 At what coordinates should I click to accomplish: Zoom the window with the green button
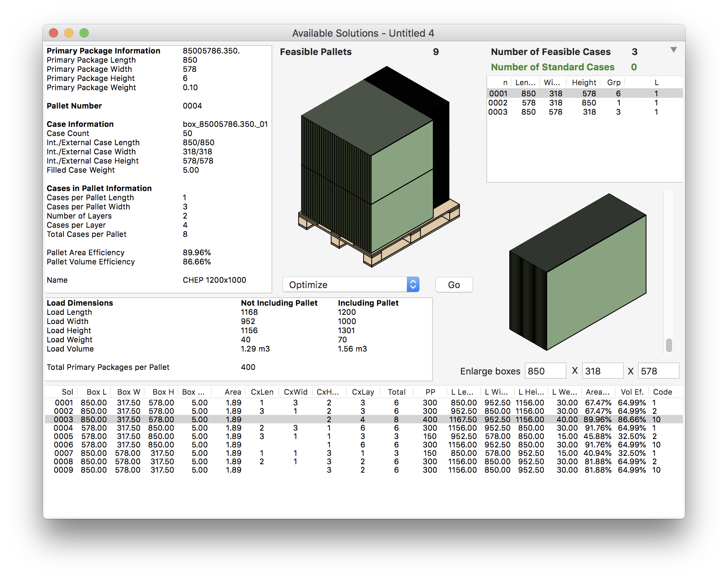(84, 33)
